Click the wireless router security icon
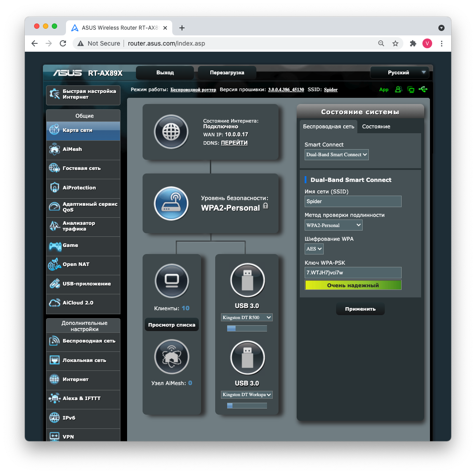Viewport: 476px width, 474px height. coord(171,203)
